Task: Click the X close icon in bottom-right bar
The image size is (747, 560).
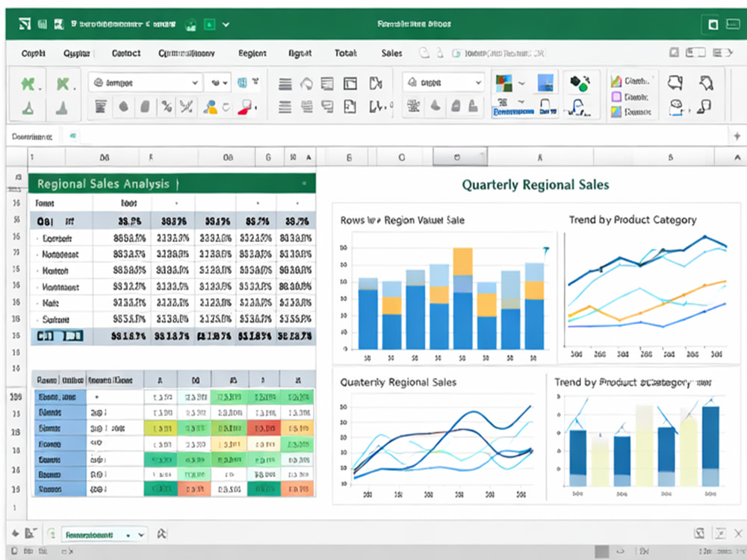Action: tap(738, 533)
